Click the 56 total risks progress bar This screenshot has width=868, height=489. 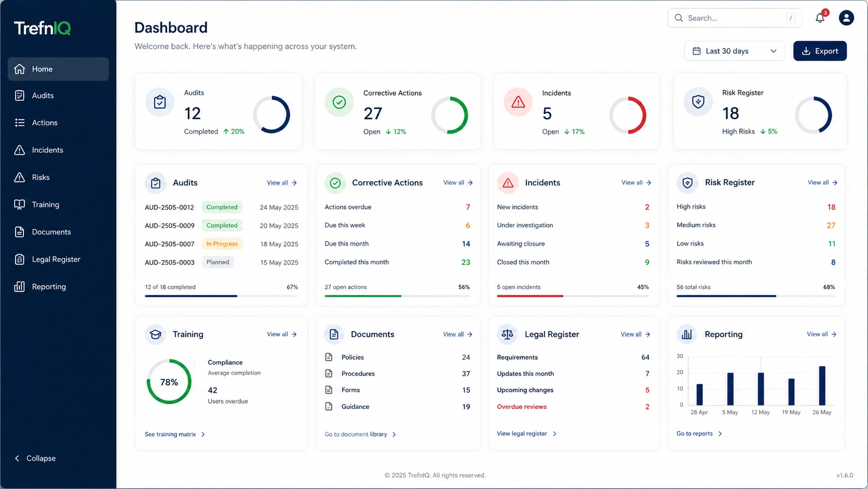(x=756, y=296)
